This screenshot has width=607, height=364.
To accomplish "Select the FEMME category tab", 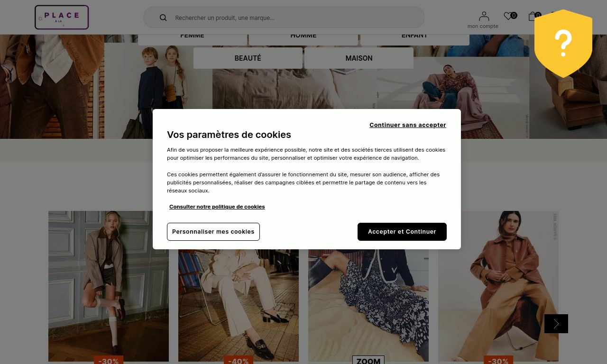I will [192, 37].
